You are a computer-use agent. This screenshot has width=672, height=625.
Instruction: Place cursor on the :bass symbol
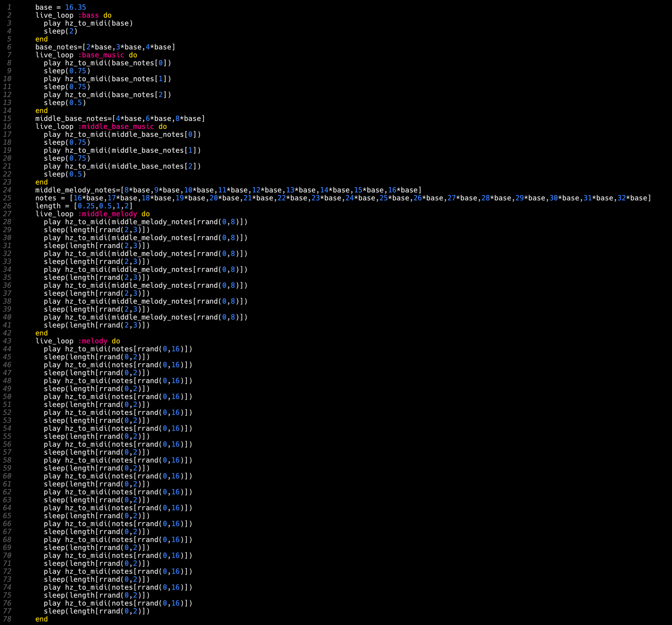pyautogui.click(x=88, y=15)
